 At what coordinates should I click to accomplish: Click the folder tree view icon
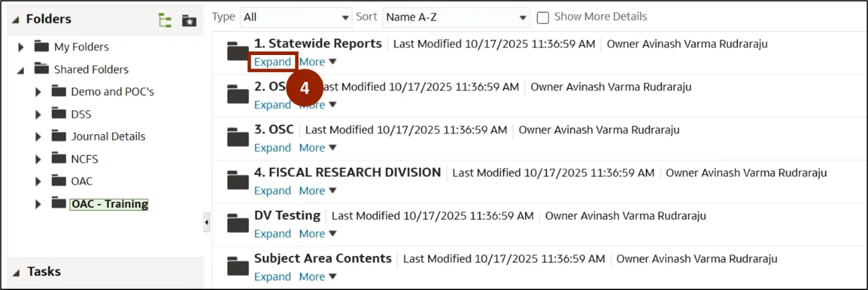pyautogui.click(x=165, y=20)
